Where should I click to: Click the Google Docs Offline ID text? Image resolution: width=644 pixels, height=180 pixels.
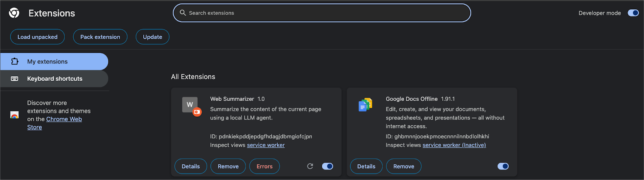[x=438, y=136]
